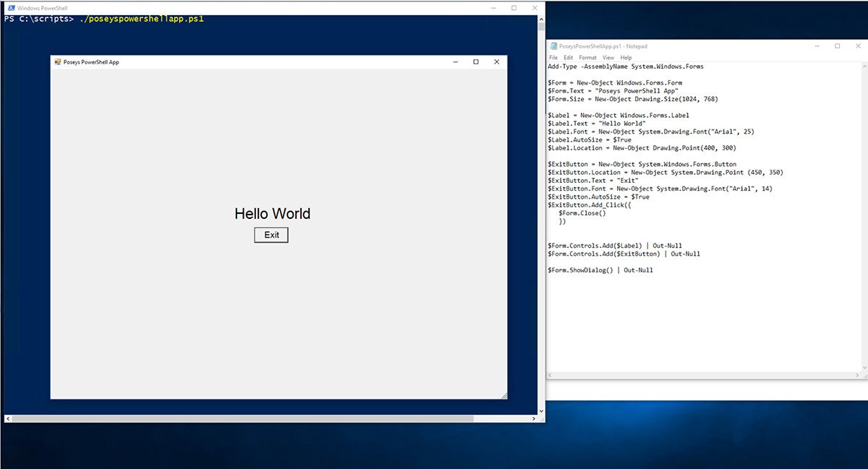868x469 pixels.
Task: Maximize the Poseys PowerShell App window
Action: 475,62
